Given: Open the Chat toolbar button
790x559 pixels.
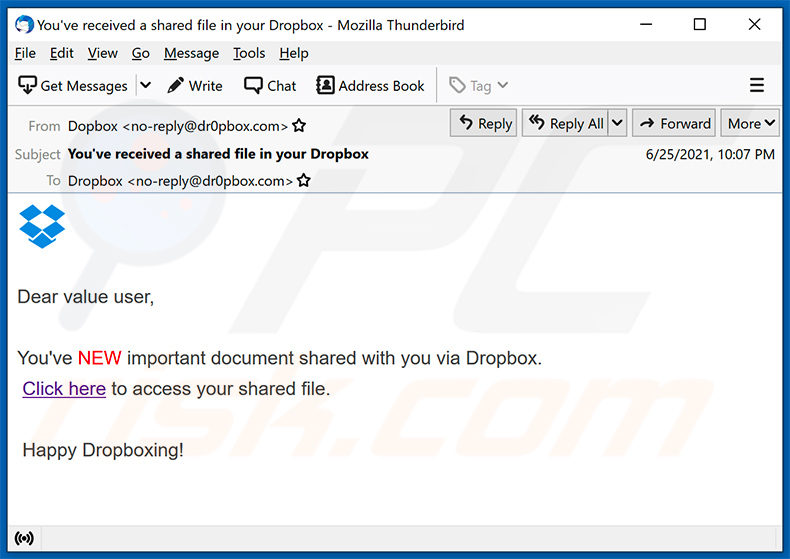Looking at the screenshot, I should pyautogui.click(x=270, y=86).
